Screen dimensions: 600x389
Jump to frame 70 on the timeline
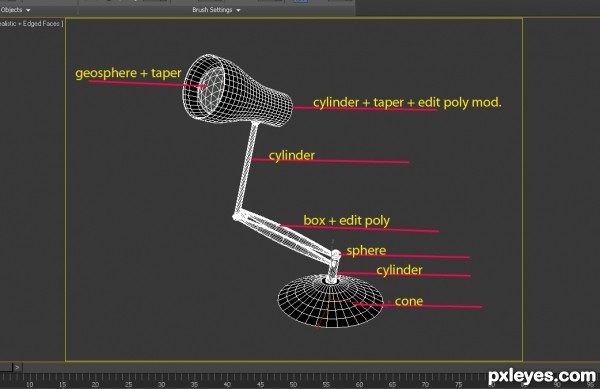[425, 384]
